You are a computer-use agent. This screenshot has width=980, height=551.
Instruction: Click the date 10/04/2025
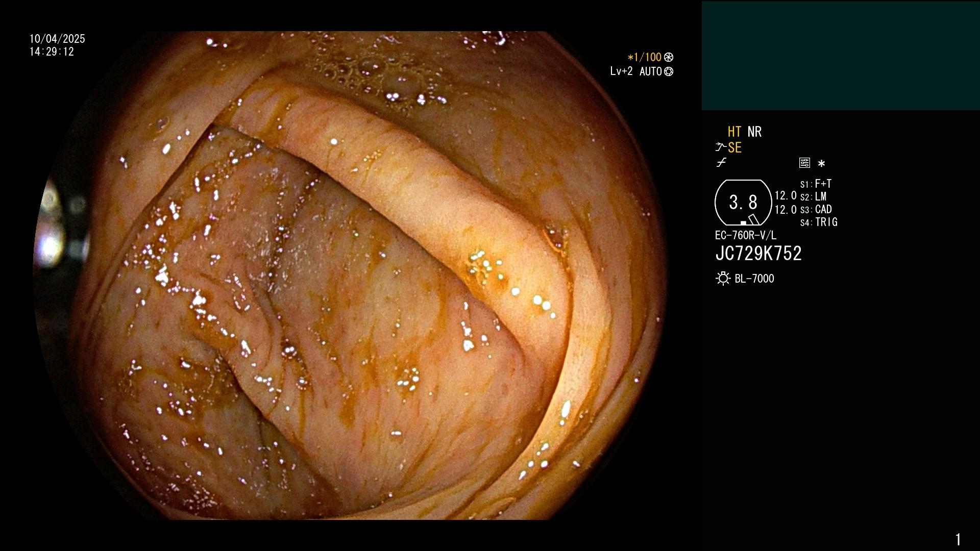click(57, 39)
